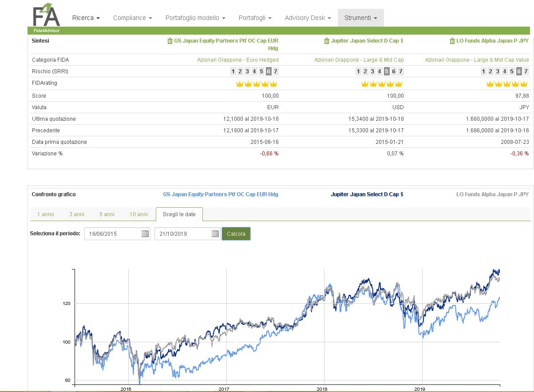
Task: Click the SRRI risk level 6 box for GS Japan
Action: pos(269,71)
